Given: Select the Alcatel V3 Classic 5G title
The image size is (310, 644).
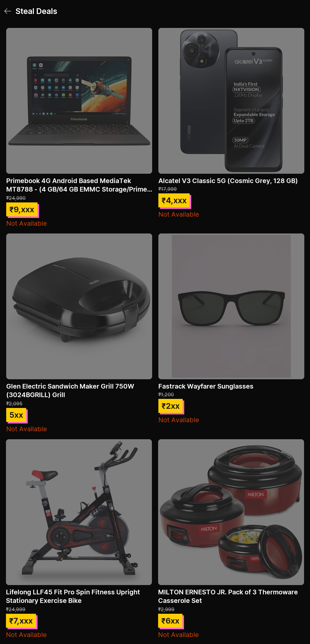Looking at the screenshot, I should click(x=228, y=181).
